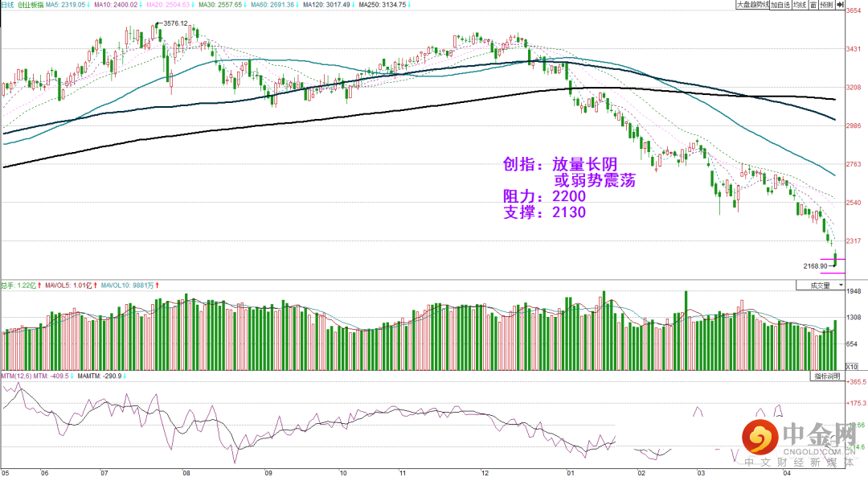Click the MAVOL5: 1.01亿 label
Image resolution: width=868 pixels, height=477 pixels.
[x=68, y=286]
